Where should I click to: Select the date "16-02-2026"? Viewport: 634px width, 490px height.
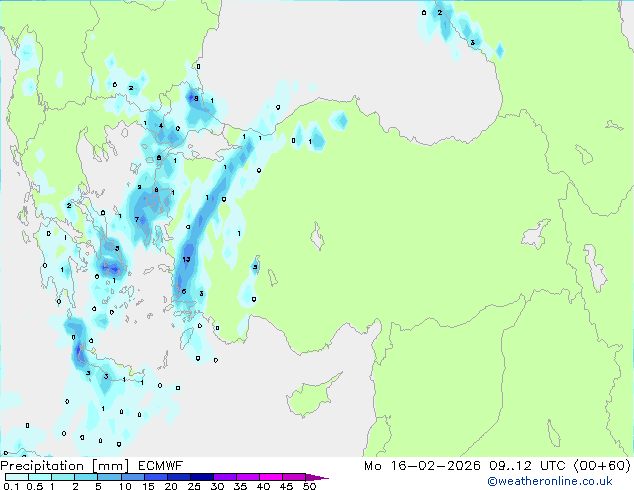click(435, 466)
